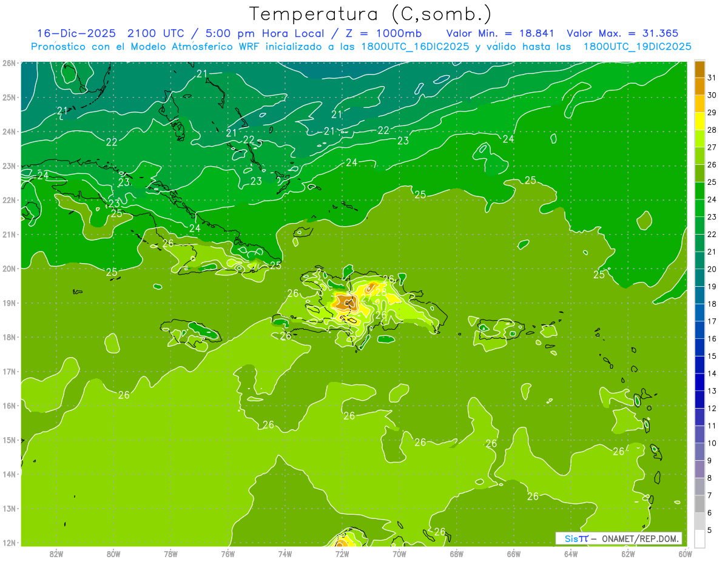Click the '80W' longitude axis label

tap(113, 554)
